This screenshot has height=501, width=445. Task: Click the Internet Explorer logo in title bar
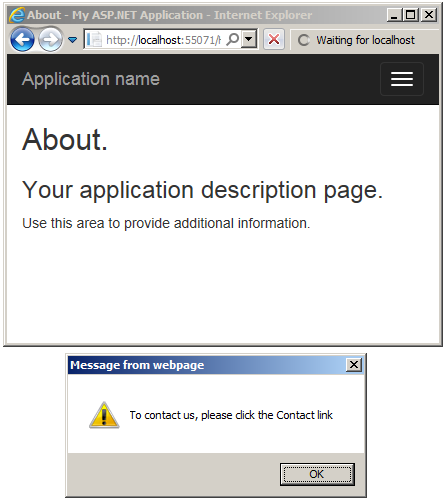point(17,15)
